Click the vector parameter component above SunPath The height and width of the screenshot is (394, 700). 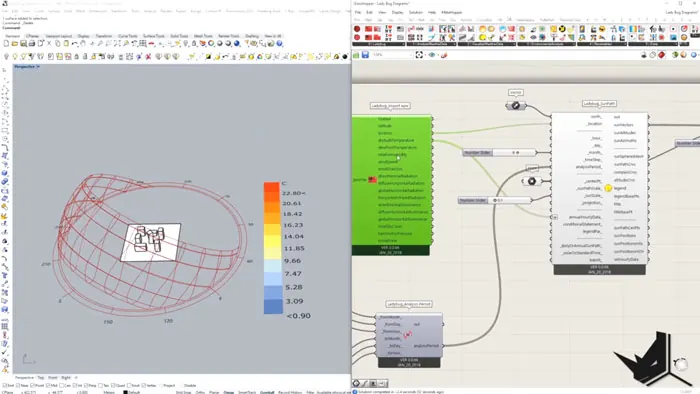[516, 106]
